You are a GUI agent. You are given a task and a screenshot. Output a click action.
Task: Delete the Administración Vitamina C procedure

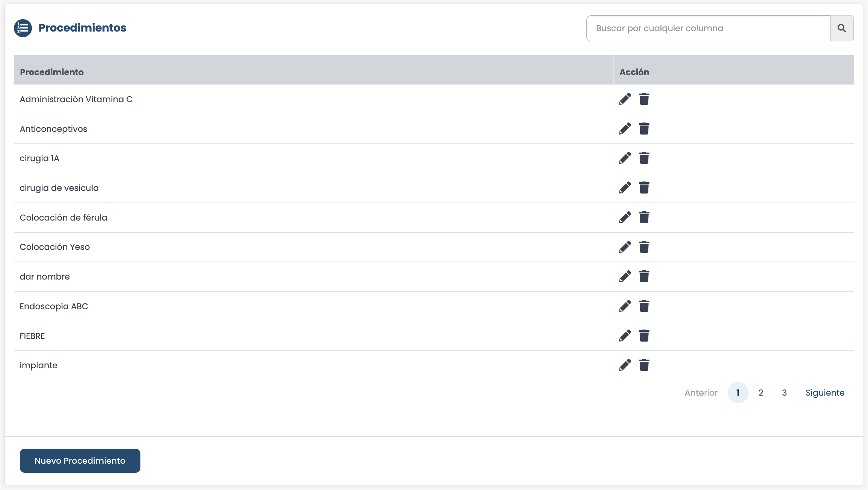[x=644, y=99]
